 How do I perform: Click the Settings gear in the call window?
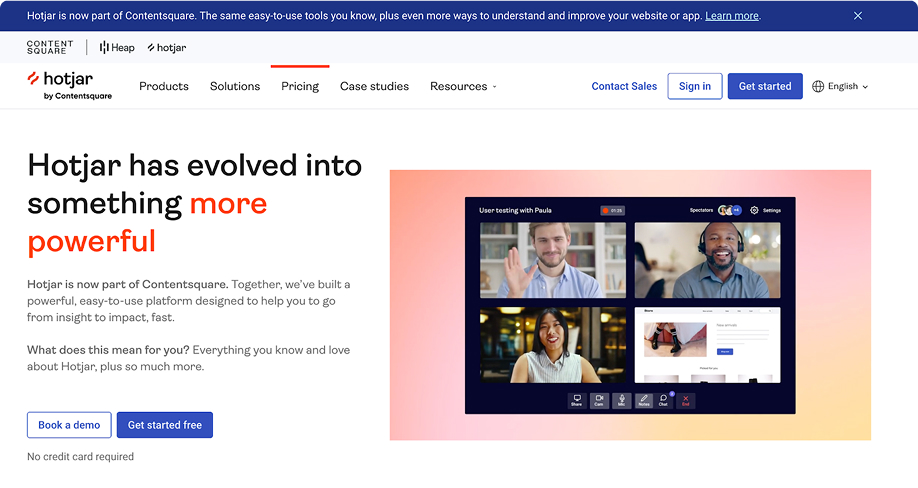[x=755, y=211]
